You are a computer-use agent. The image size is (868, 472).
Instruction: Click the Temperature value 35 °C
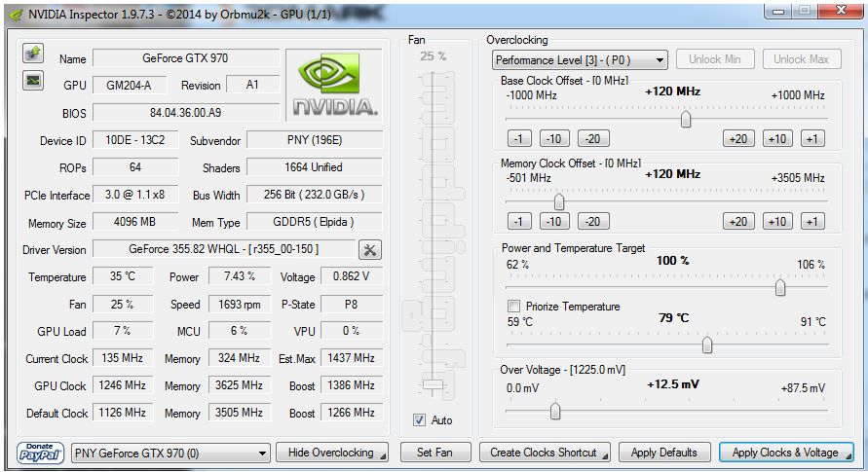click(123, 276)
